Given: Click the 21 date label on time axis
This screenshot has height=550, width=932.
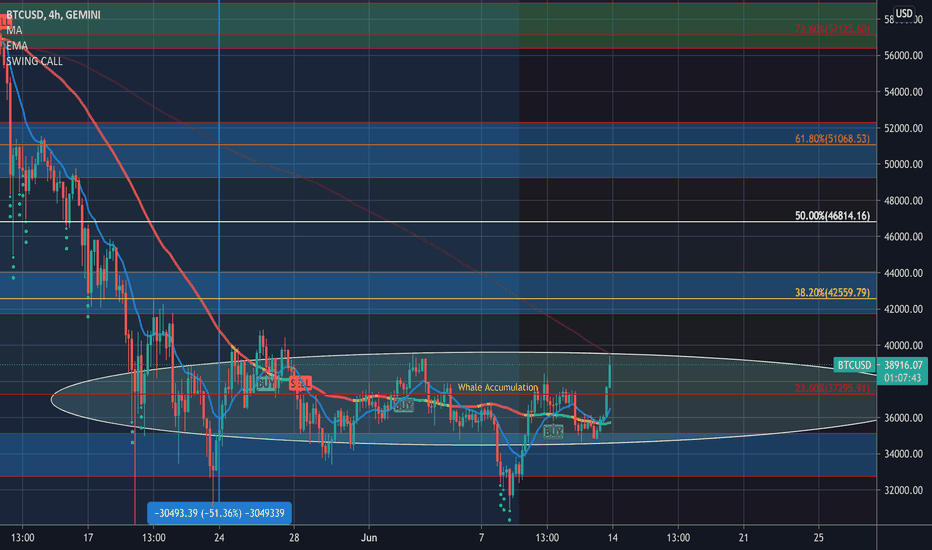Looking at the screenshot, I should coord(744,538).
